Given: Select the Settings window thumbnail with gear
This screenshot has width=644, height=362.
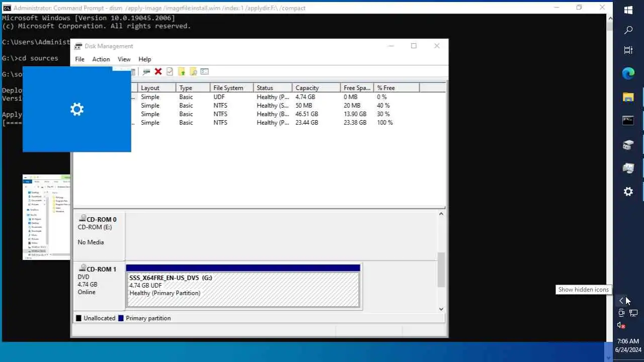Looking at the screenshot, I should (77, 109).
